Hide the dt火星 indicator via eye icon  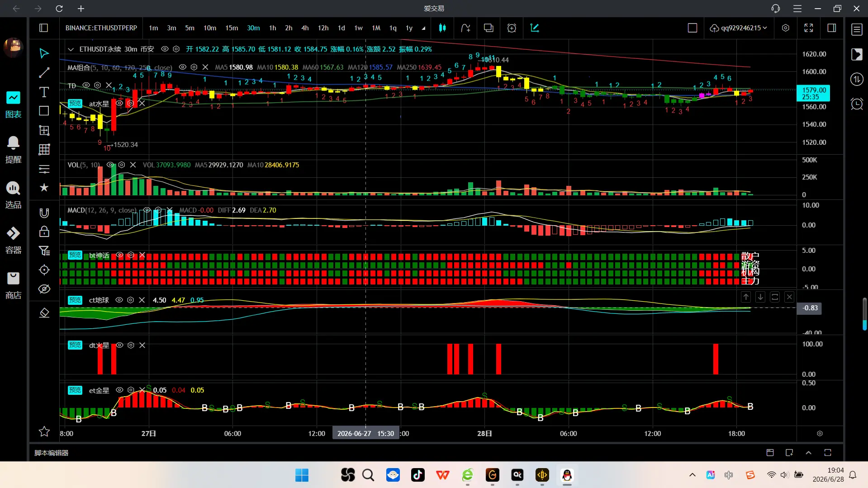point(120,345)
